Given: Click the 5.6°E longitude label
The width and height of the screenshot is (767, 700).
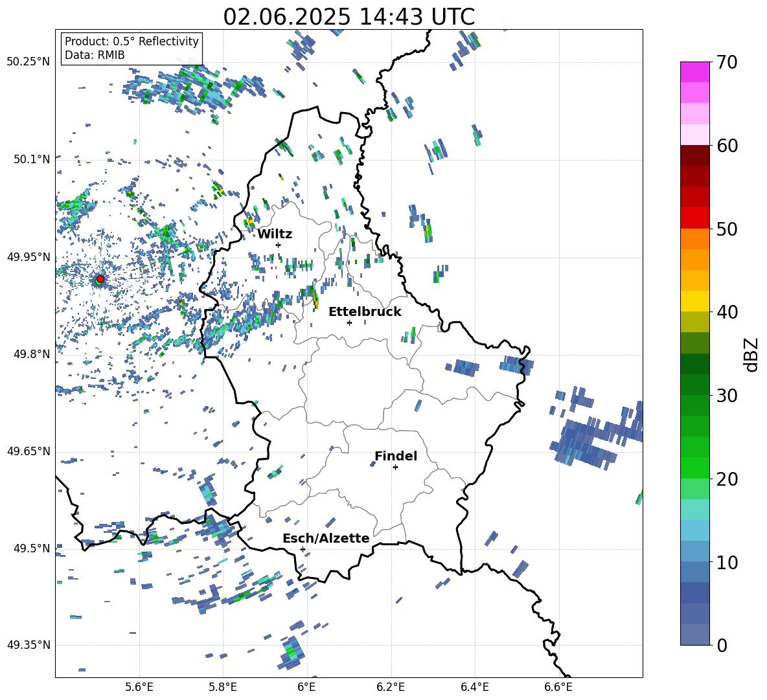Looking at the screenshot, I should coord(139,687).
